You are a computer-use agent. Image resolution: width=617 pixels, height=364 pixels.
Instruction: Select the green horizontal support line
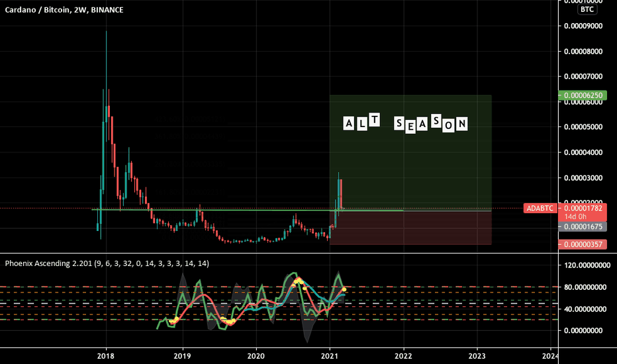point(248,210)
